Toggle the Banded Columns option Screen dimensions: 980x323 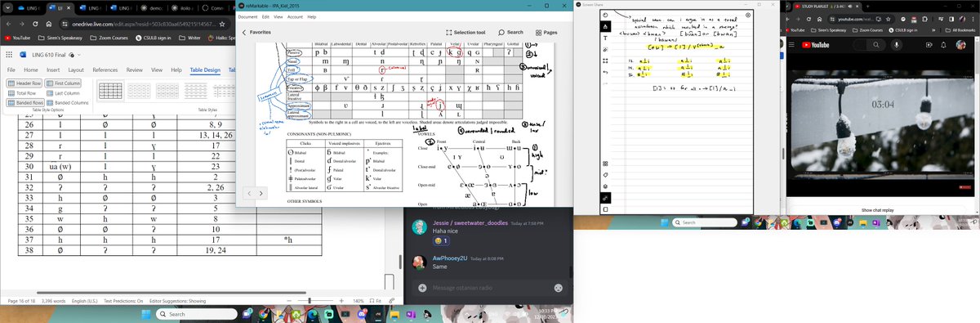tap(69, 102)
